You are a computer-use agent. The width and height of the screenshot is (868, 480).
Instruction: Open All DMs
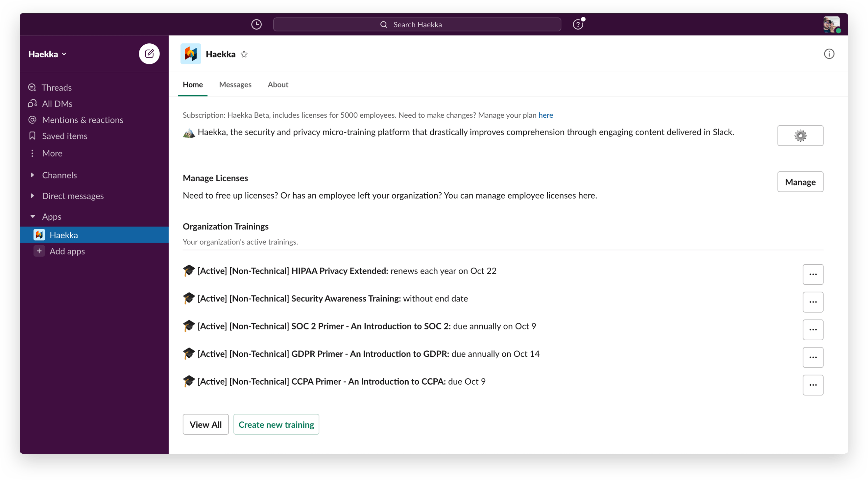(x=57, y=104)
